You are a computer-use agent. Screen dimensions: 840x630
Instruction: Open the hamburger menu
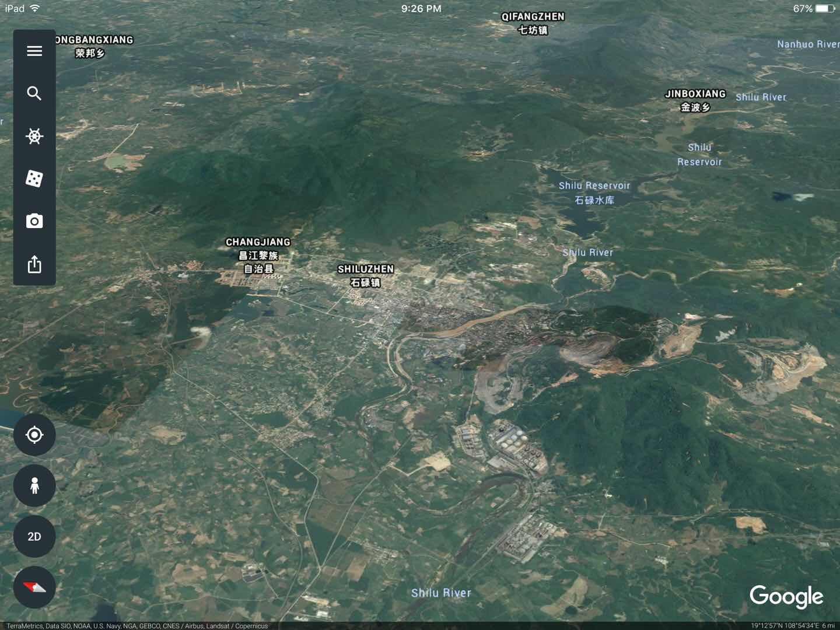(x=34, y=51)
